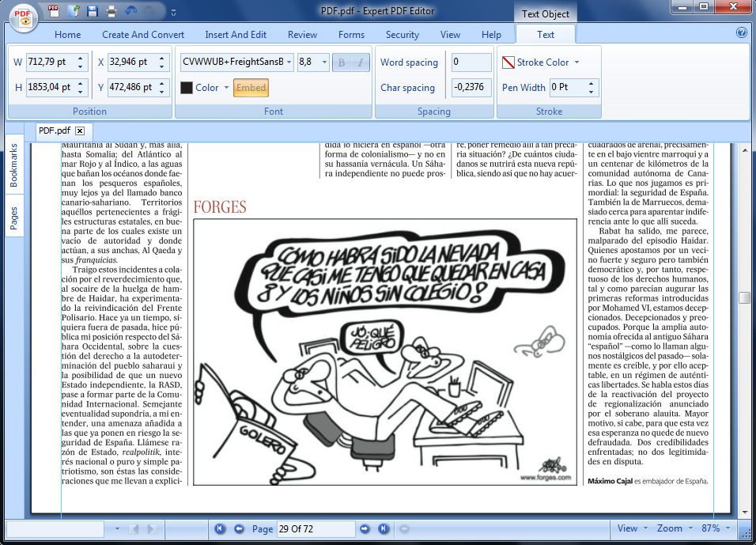Undo the last action

[130, 10]
